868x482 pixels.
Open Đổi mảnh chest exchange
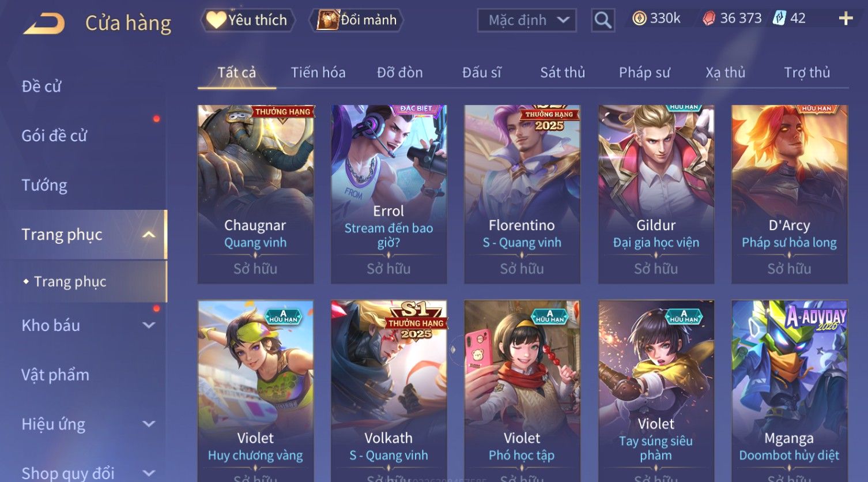(x=357, y=20)
